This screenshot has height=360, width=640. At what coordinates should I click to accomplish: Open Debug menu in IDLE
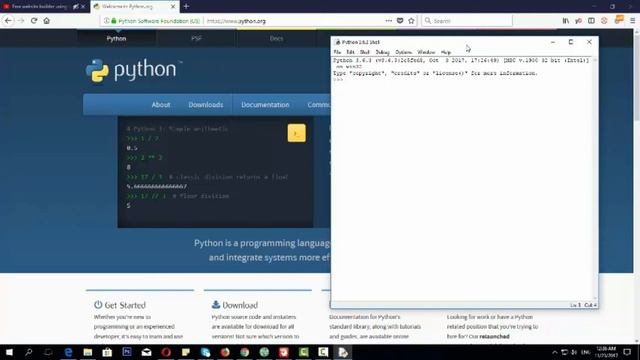click(382, 52)
